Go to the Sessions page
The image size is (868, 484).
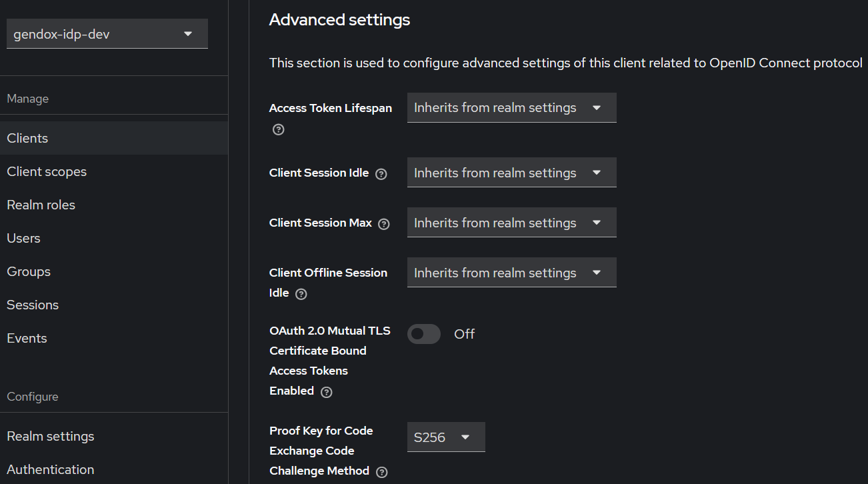tap(32, 305)
